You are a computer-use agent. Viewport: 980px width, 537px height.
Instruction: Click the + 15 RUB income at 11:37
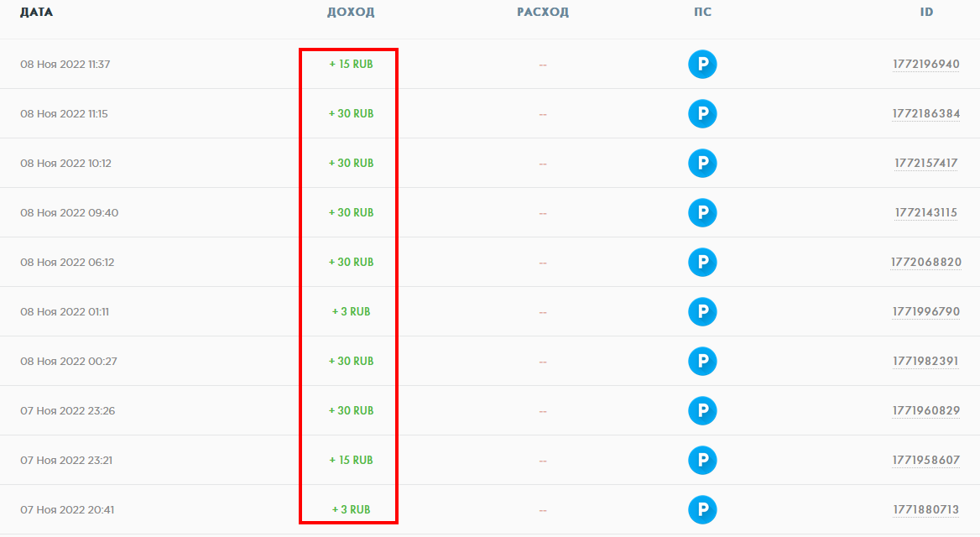coord(351,65)
